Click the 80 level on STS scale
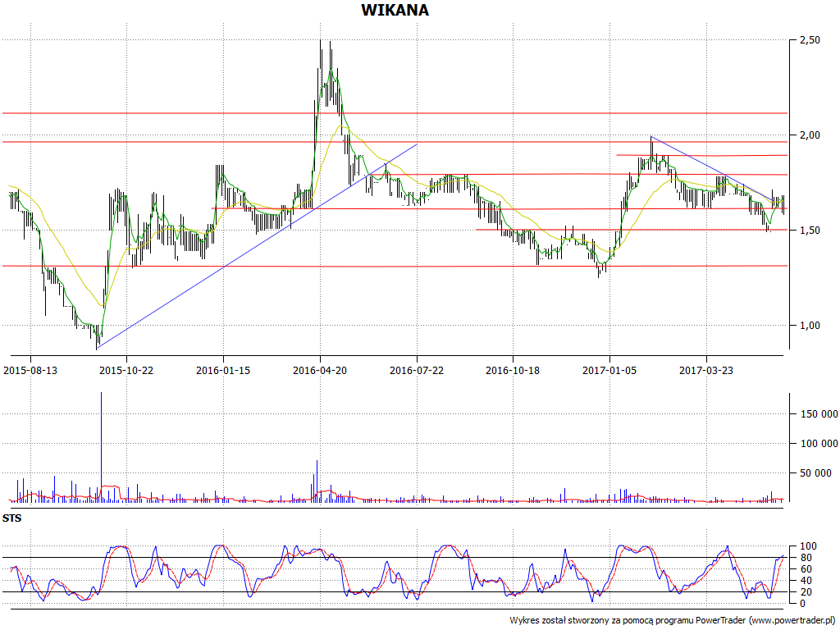Viewport: 840px width, 630px height. click(x=808, y=558)
